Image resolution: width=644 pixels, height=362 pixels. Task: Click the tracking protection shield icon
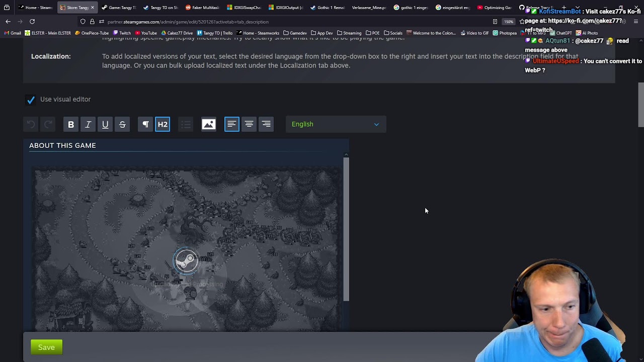[83, 22]
